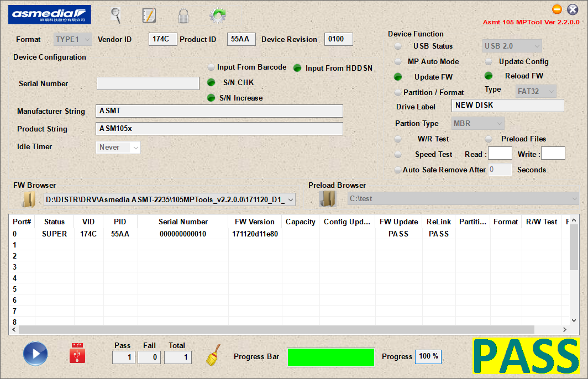Toggle the Partition / Format option
The image size is (588, 379).
pyautogui.click(x=429, y=92)
